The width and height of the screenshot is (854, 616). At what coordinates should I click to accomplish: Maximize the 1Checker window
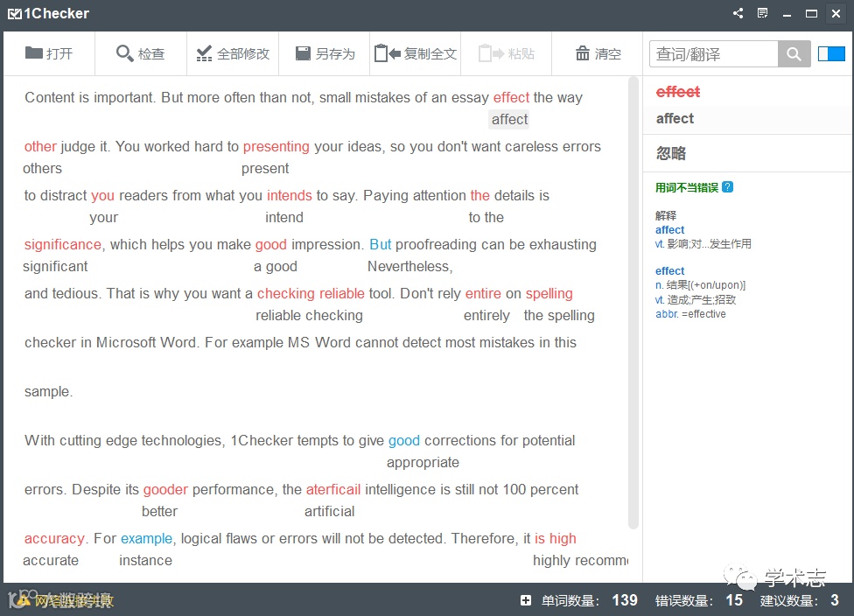[x=811, y=14]
